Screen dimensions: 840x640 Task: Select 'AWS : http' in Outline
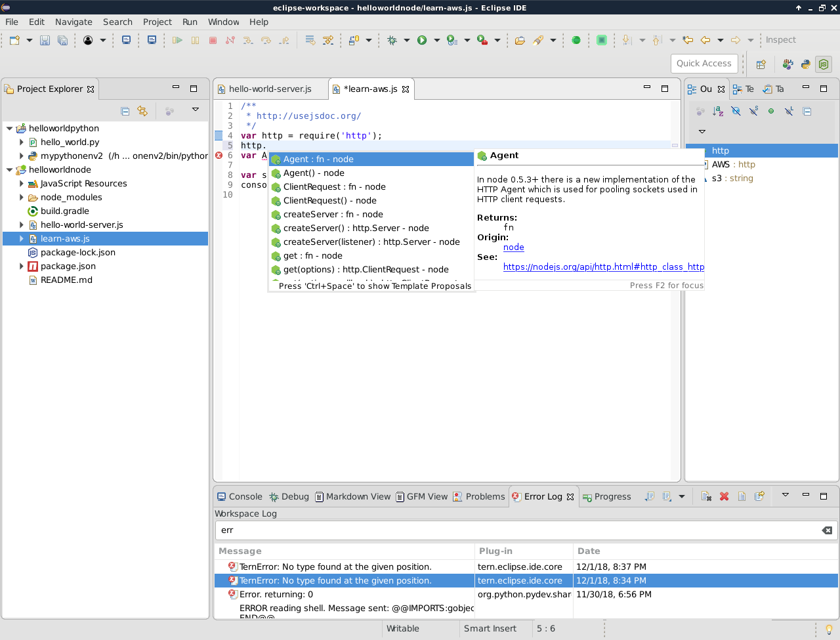pyautogui.click(x=733, y=165)
